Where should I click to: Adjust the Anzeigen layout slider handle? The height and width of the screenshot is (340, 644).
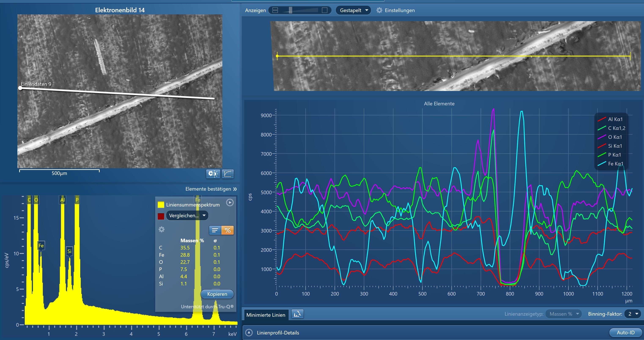(x=290, y=10)
